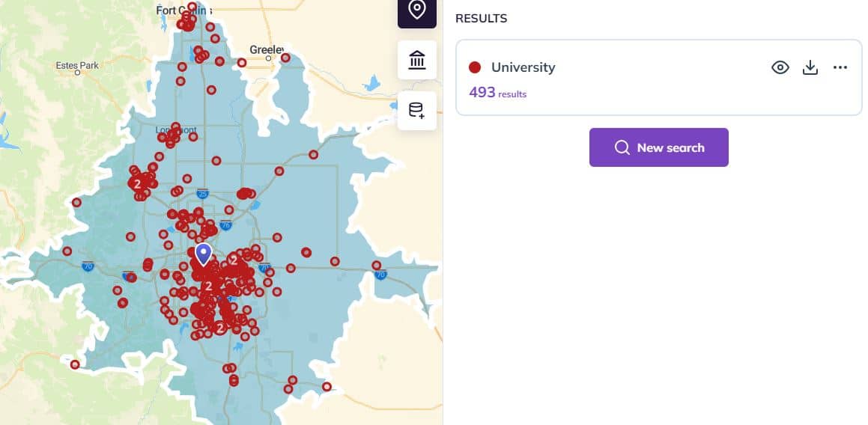Click the red University color dot
Image resolution: width=868 pixels, height=425 pixels.
click(474, 67)
